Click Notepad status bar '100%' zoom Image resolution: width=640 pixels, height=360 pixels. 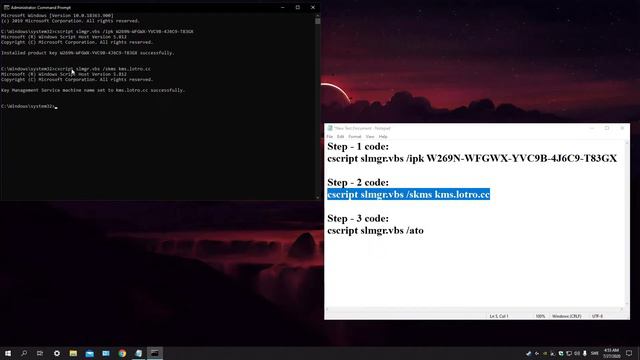point(540,316)
